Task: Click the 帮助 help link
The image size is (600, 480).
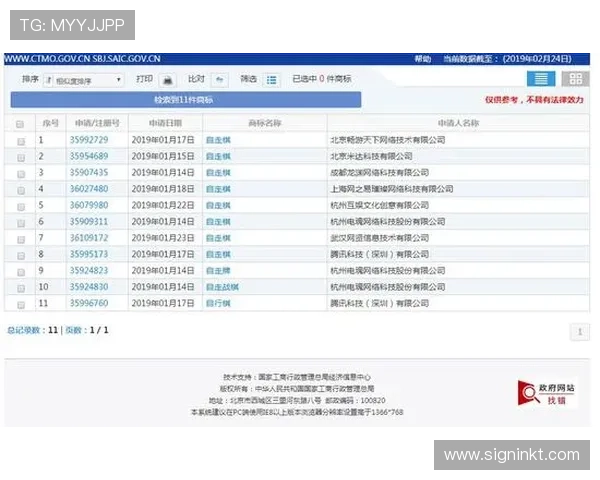Action: pos(423,59)
